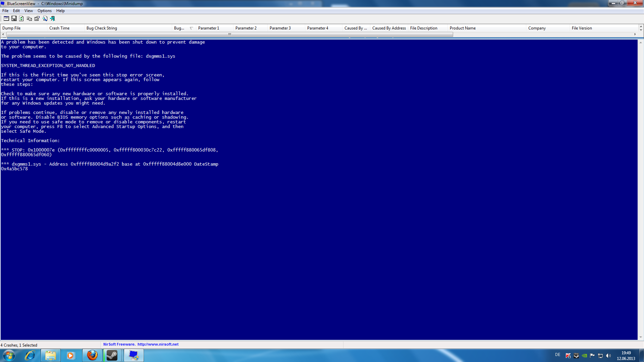Screen dimensions: 644x362
Task: Open the volume speaker tray icon
Action: point(608,356)
